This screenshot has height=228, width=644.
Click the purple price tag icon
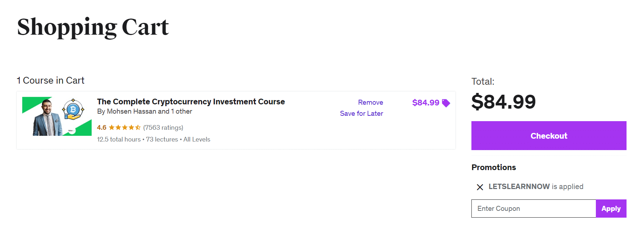coord(446,103)
